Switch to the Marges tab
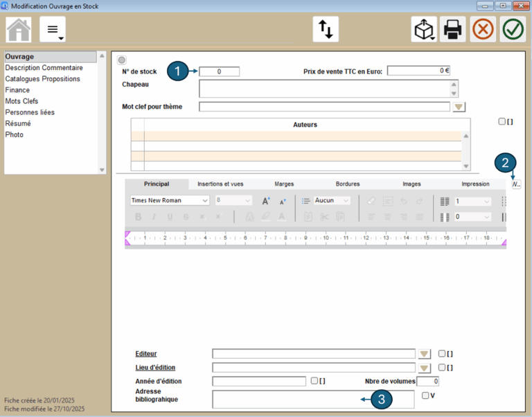Viewport: 532px width, 417px height. (284, 184)
